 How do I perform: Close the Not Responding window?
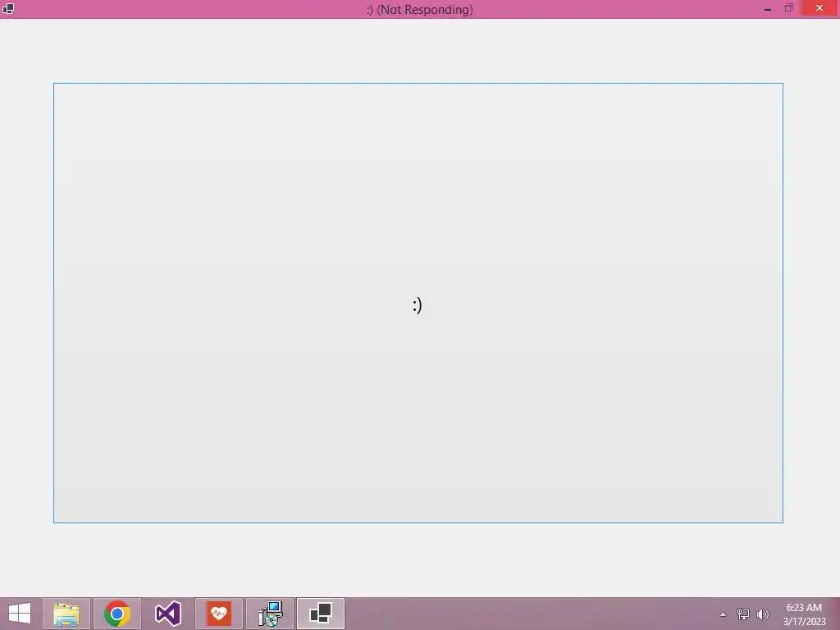[x=819, y=8]
